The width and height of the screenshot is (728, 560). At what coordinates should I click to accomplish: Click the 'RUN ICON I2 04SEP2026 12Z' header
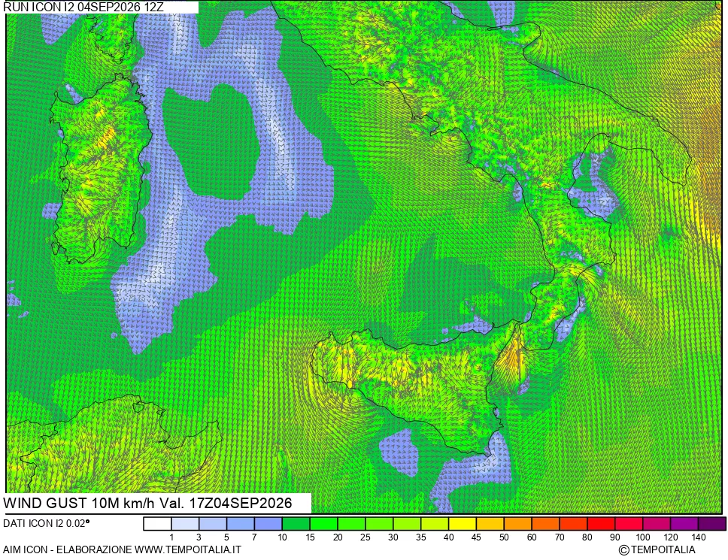tap(83, 7)
